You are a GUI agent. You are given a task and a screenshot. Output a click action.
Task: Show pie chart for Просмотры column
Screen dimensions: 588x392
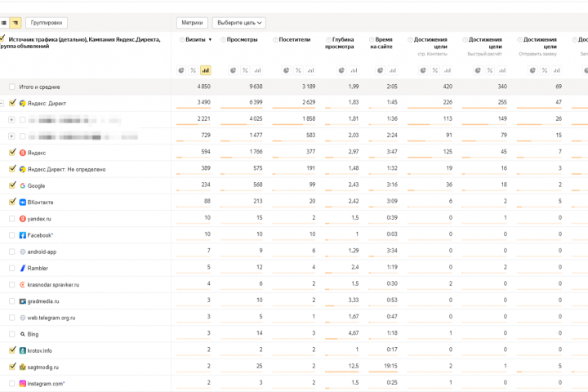pyautogui.click(x=234, y=70)
